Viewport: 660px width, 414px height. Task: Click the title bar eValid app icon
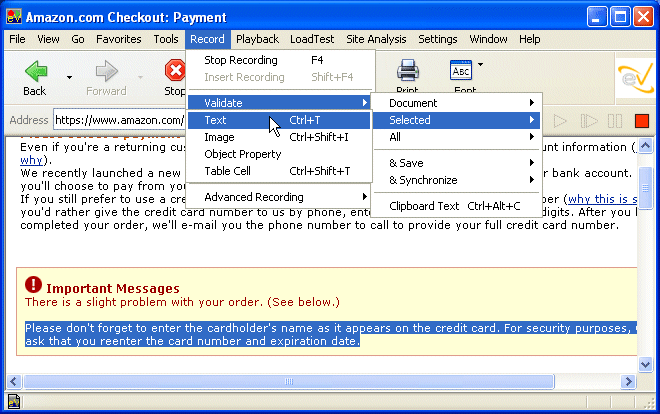tap(13, 17)
